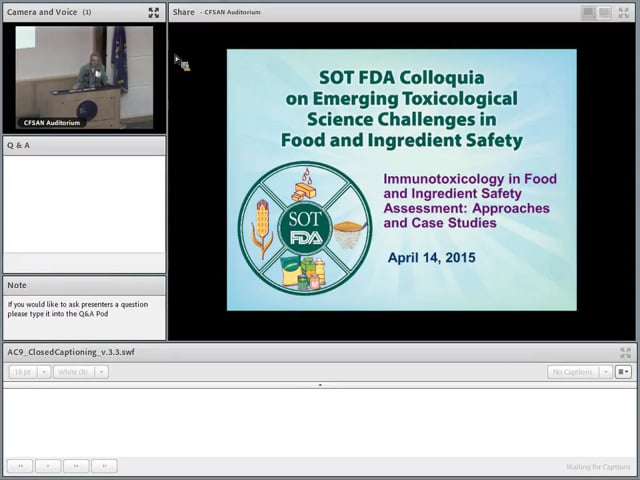Maximize the closed captioning pod
640x480 pixels.
[x=625, y=353]
